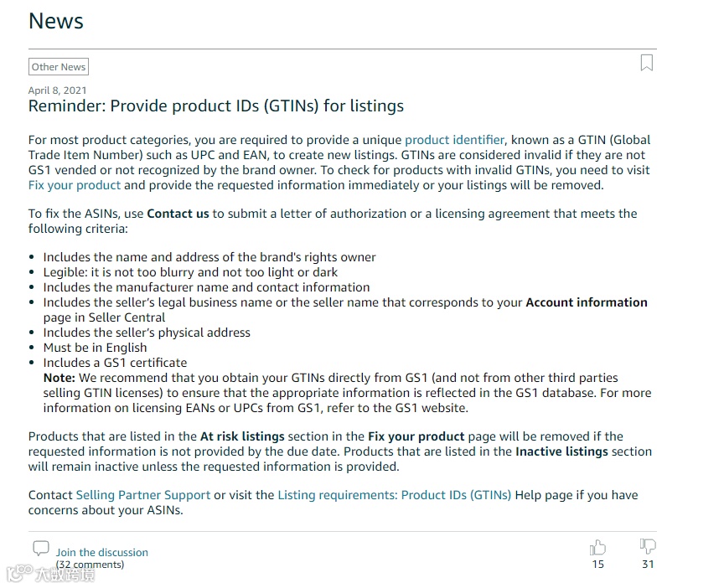The width and height of the screenshot is (724, 588).
Task: Click the News page heading
Action: pyautogui.click(x=56, y=21)
